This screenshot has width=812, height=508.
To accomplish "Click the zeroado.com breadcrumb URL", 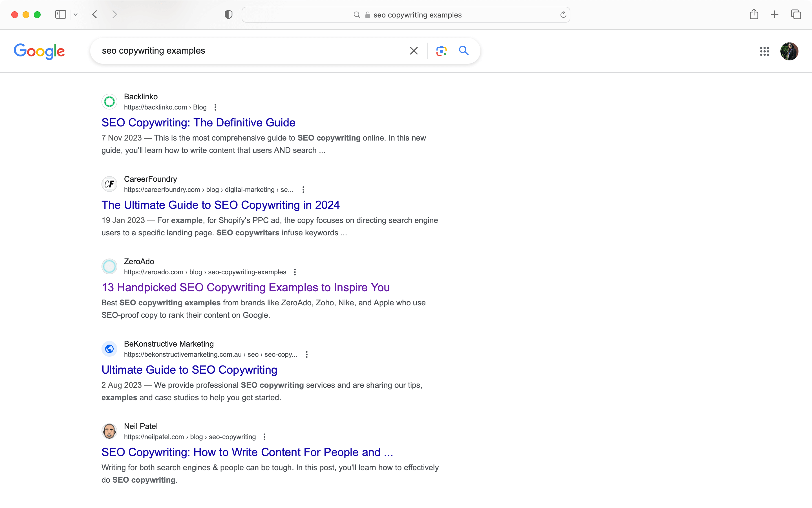I will [x=205, y=272].
